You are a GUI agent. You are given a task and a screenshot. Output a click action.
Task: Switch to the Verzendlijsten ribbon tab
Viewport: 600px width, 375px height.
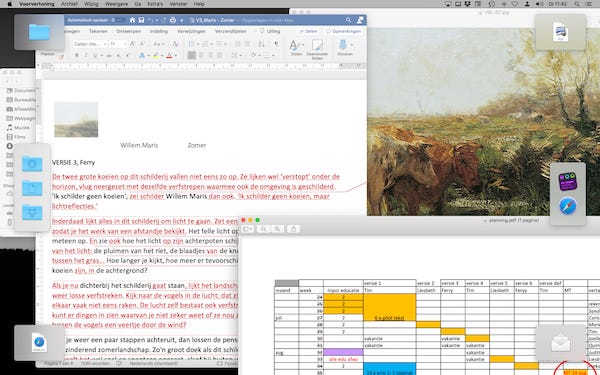(230, 31)
